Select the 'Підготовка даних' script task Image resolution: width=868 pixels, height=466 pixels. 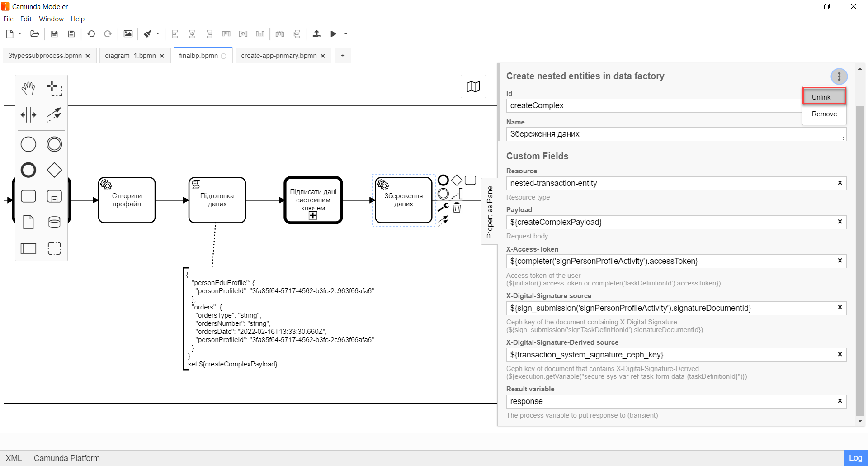[x=217, y=200]
